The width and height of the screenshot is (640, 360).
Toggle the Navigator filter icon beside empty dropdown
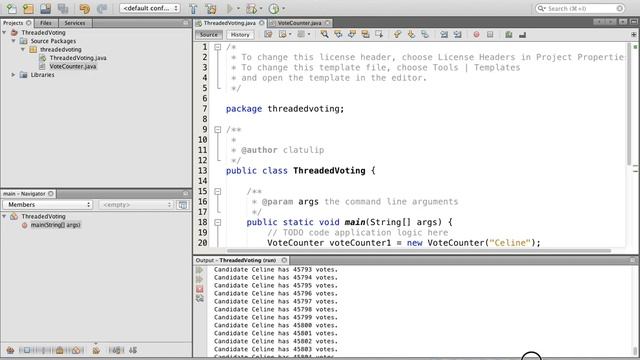182,204
